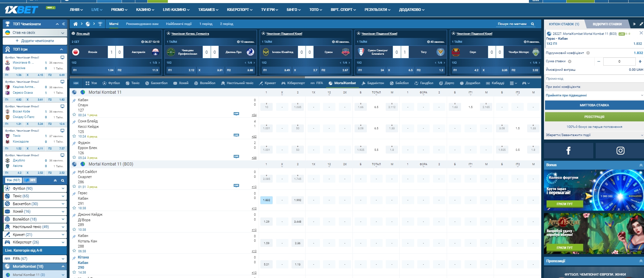The image size is (644, 278).
Task: Open the Instagram social link
Action: point(620,151)
